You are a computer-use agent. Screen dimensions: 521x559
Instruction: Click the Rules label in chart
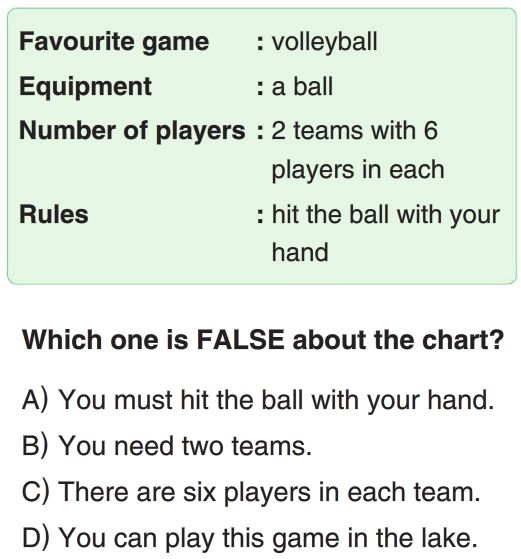[54, 215]
